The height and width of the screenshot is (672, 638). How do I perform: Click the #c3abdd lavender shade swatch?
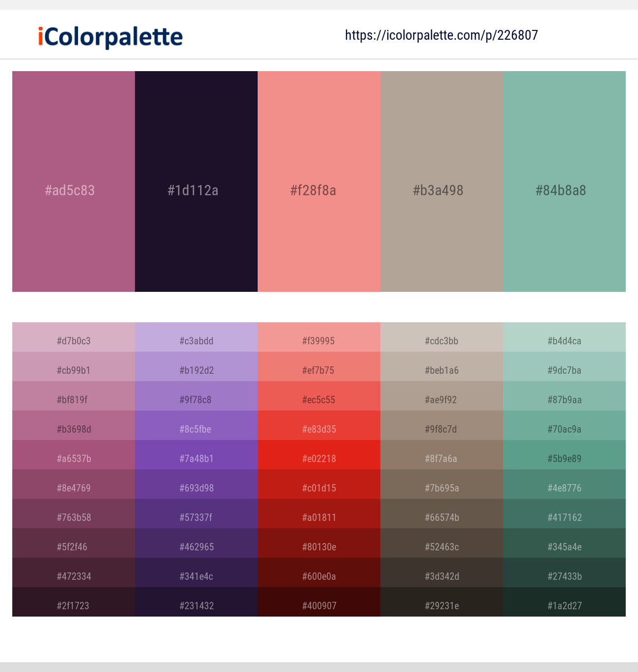pos(196,340)
